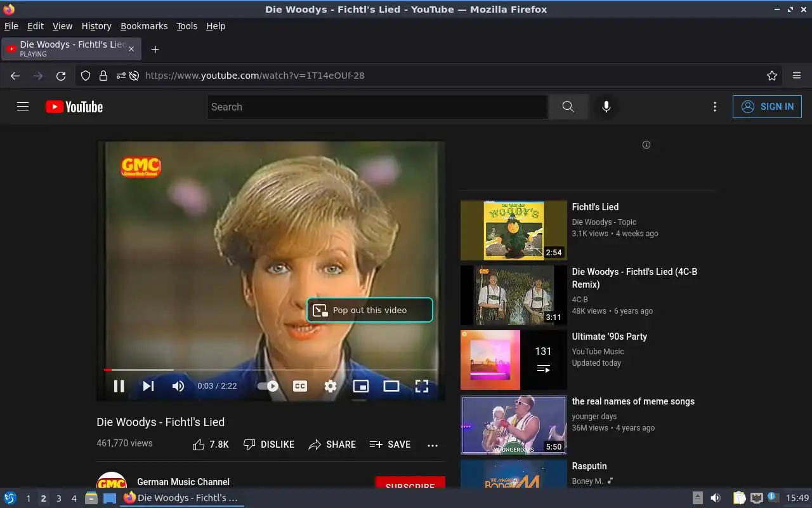This screenshot has height=508, width=812.
Task: Reload the page button
Action: click(61, 76)
